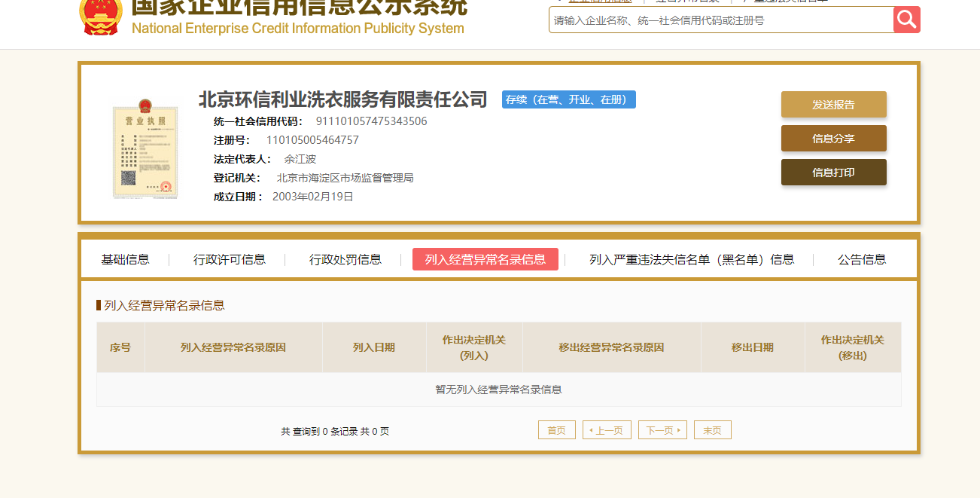Click the 列入日期 column header
Viewport: 980px width, 498px height.
point(374,347)
